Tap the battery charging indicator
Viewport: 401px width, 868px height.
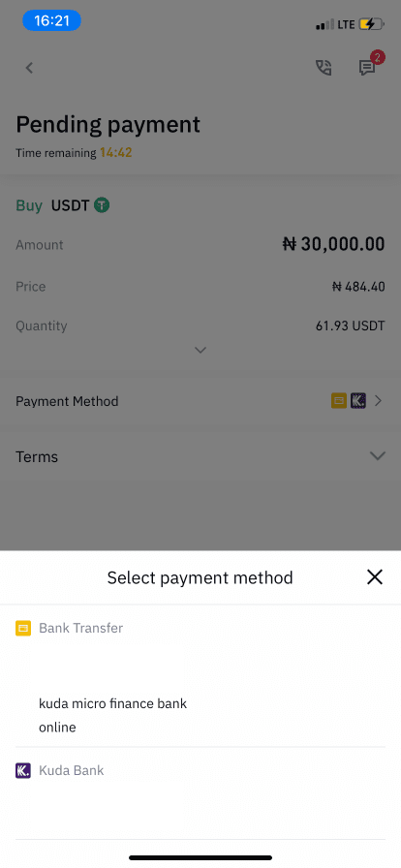371,24
